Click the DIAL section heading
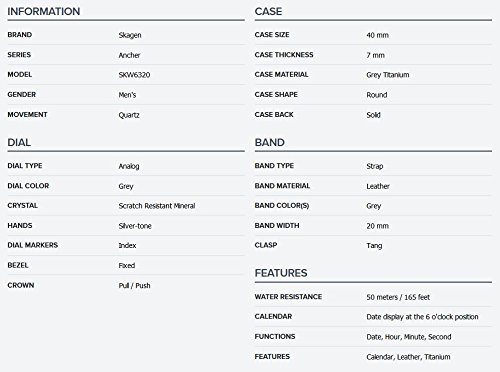500x372 pixels. point(19,142)
